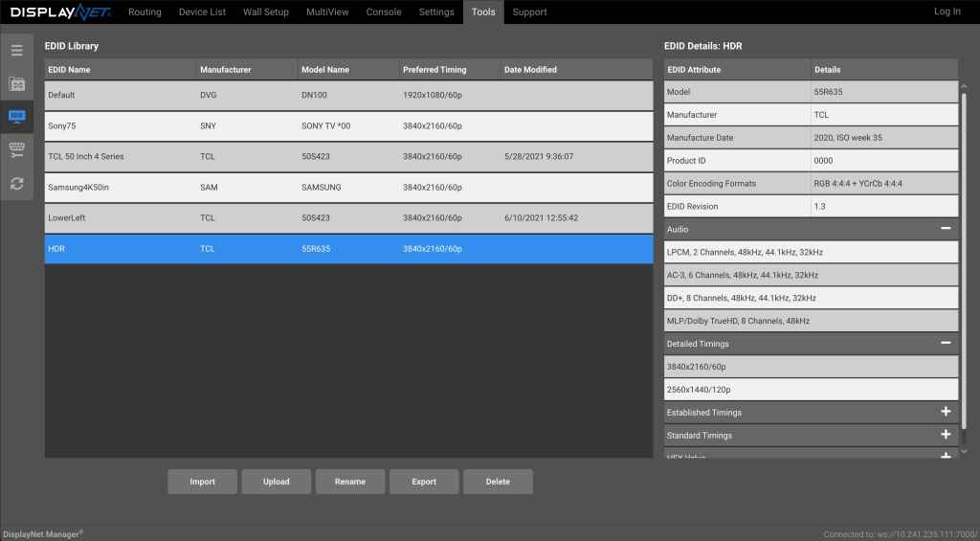Expand the Established Timings section
The width and height of the screenshot is (980, 541).
[946, 412]
